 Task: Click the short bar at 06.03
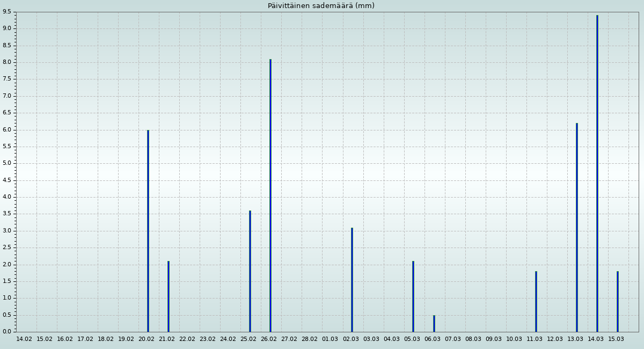coord(434,324)
